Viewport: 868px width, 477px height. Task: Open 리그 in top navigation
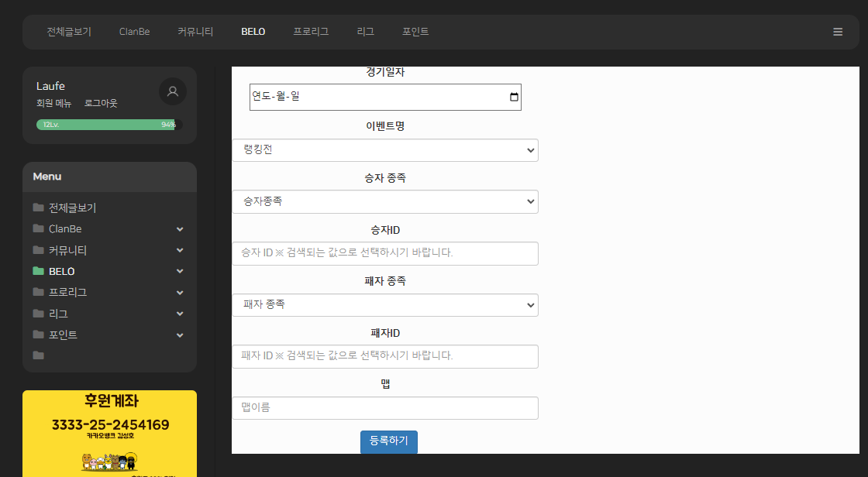coord(365,32)
